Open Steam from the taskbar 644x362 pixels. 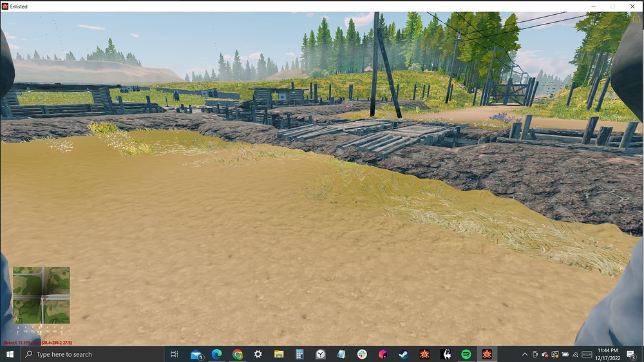click(403, 354)
